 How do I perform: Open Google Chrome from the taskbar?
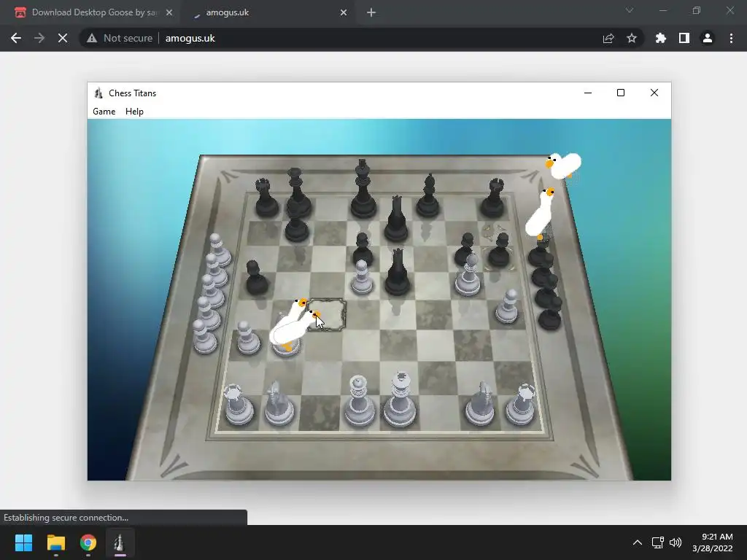coord(88,542)
